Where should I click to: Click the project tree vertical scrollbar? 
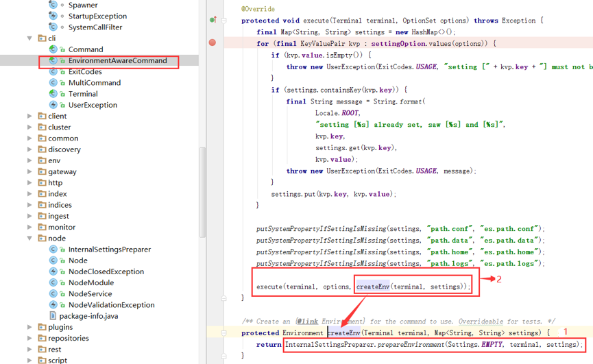point(202,192)
